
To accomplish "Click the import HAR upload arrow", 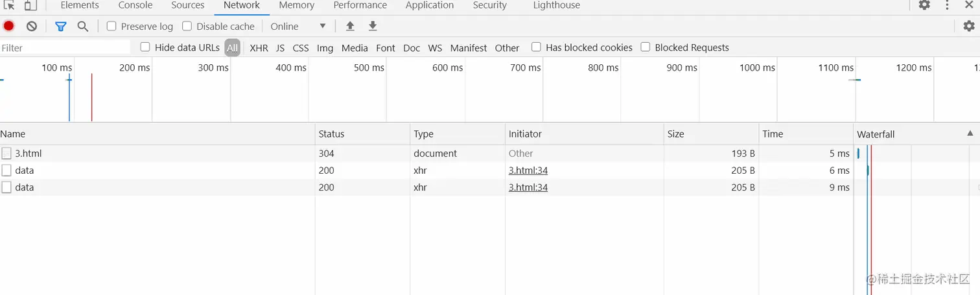I will point(350,26).
